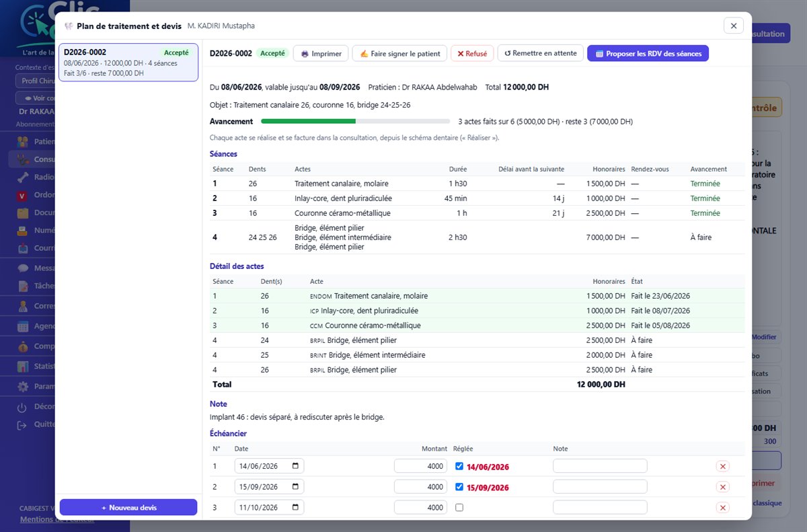Remove installment 2 using its red X
Image resolution: width=807 pixels, height=532 pixels.
click(723, 487)
